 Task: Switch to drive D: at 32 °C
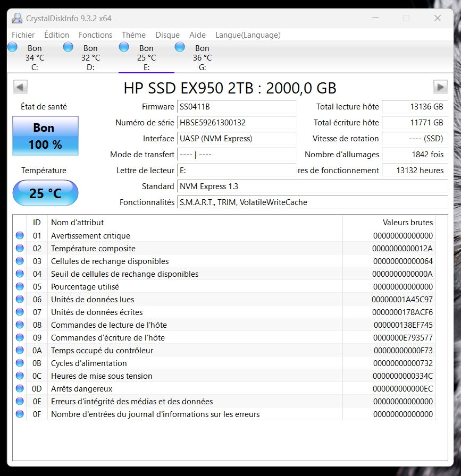tap(90, 58)
